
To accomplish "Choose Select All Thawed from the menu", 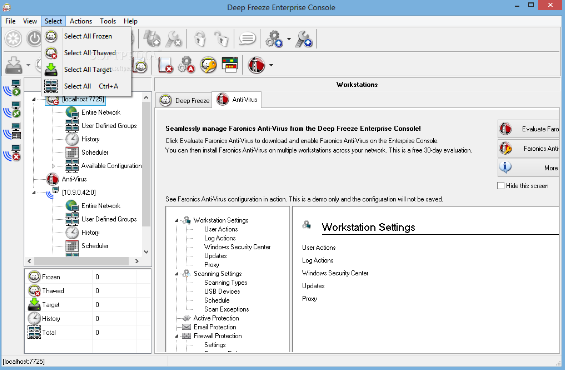I will [x=86, y=53].
